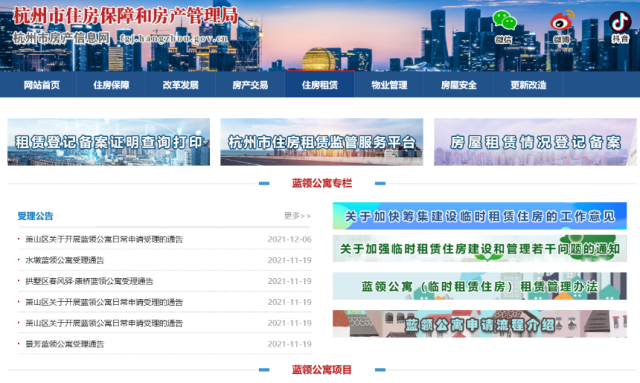Viewport: 640px width, 383px height.
Task: Switch to the 住房租赁 tab
Action: [320, 85]
